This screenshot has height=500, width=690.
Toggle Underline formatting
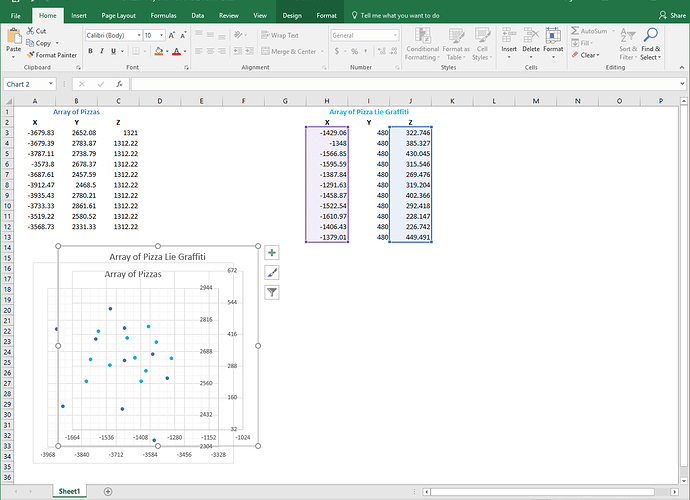point(115,51)
